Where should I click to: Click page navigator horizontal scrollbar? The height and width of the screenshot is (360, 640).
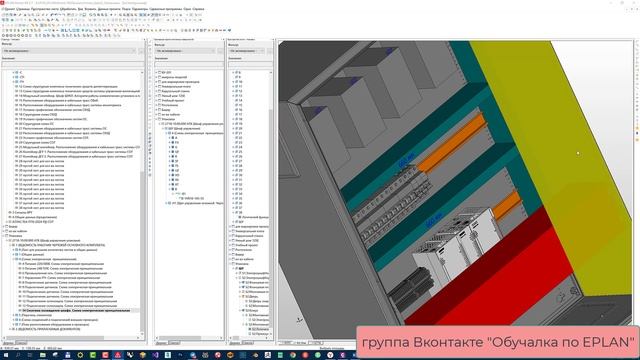tap(55, 338)
